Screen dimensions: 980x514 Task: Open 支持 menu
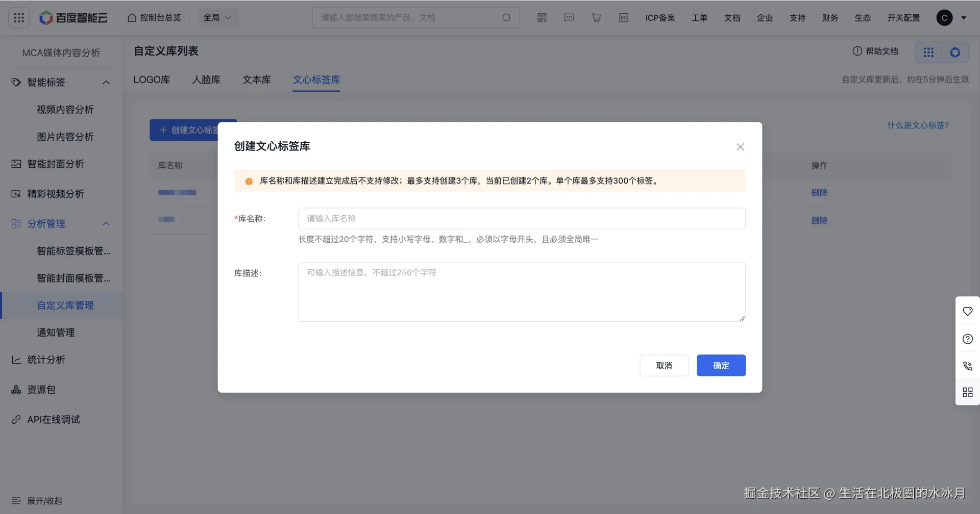[x=797, y=18]
